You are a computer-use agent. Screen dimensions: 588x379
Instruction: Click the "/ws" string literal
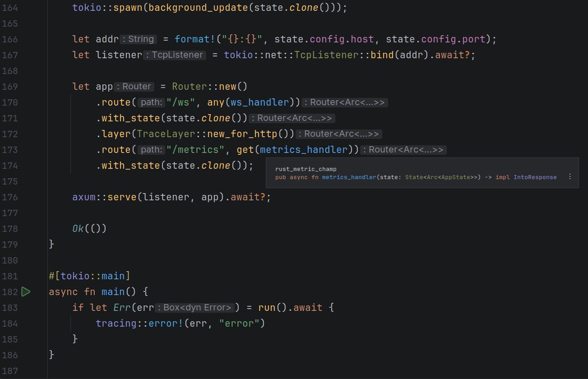(181, 102)
